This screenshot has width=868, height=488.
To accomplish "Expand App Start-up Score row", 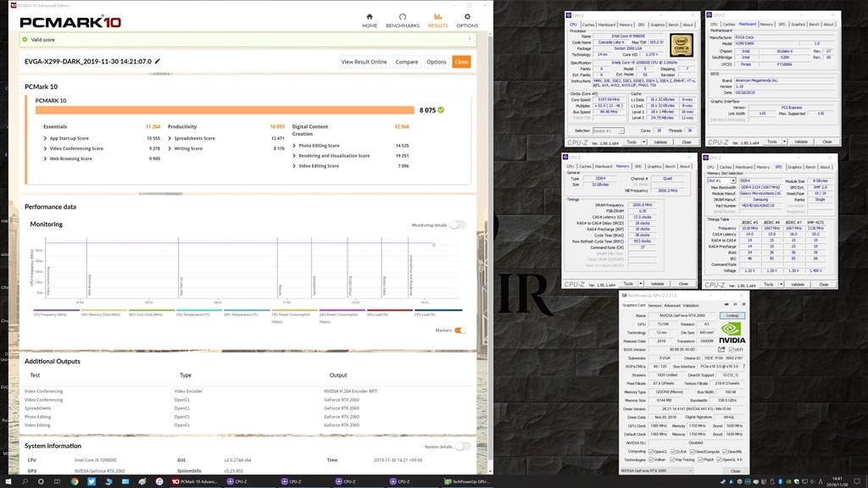I will [46, 138].
